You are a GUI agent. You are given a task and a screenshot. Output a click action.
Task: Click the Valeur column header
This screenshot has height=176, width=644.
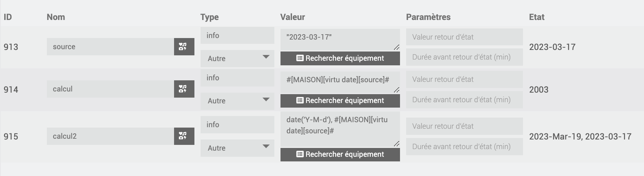(292, 17)
